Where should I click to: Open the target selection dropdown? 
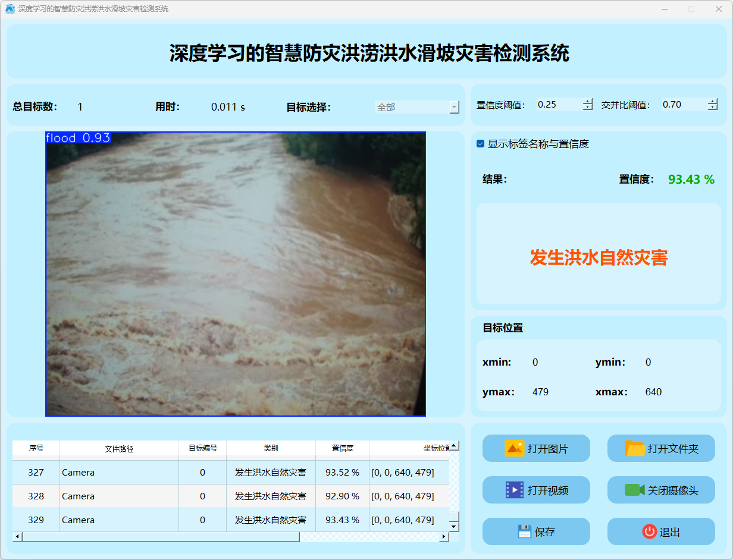click(454, 108)
